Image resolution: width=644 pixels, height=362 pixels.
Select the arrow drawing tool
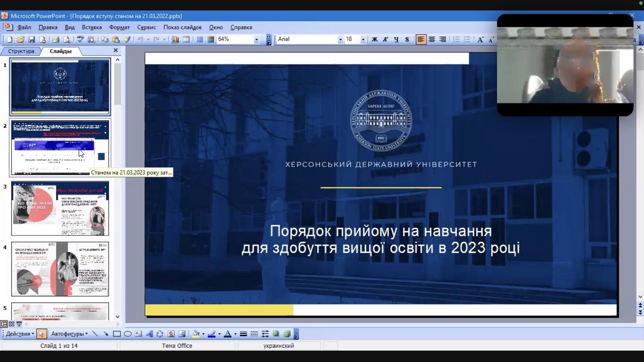click(x=106, y=334)
